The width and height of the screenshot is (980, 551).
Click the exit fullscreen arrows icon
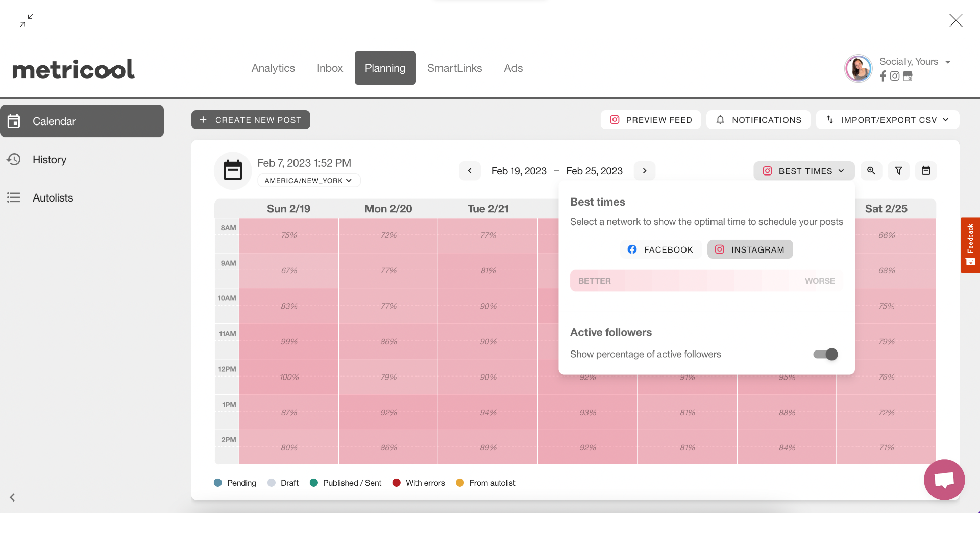(27, 20)
